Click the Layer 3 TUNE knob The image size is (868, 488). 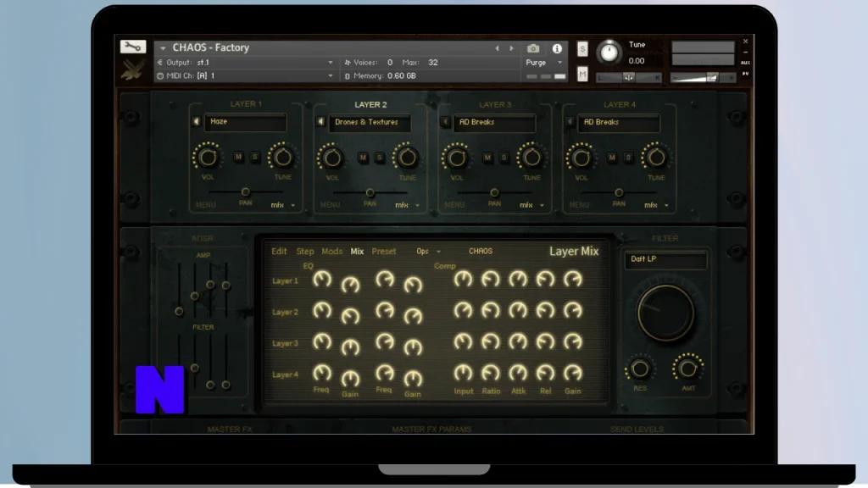[x=532, y=158]
